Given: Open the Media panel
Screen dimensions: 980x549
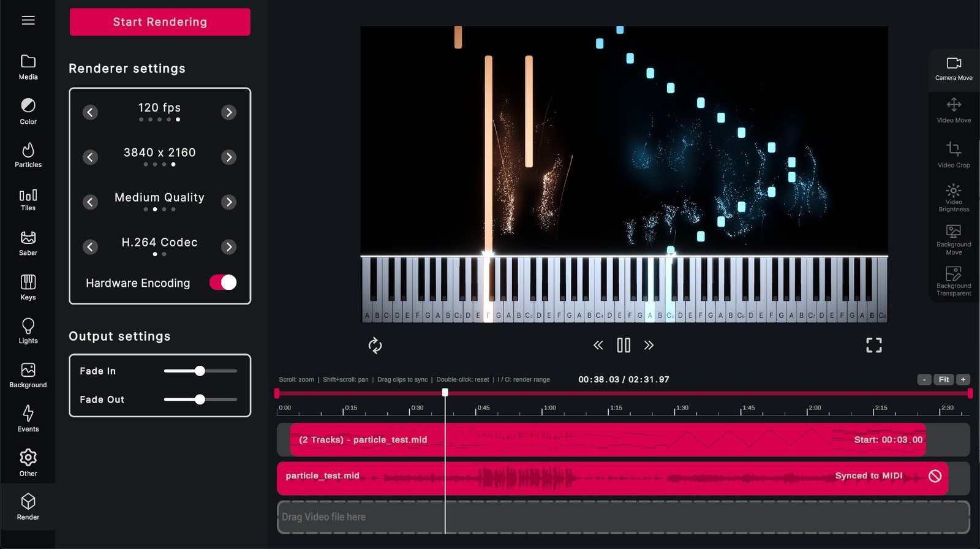Looking at the screenshot, I should 28,67.
